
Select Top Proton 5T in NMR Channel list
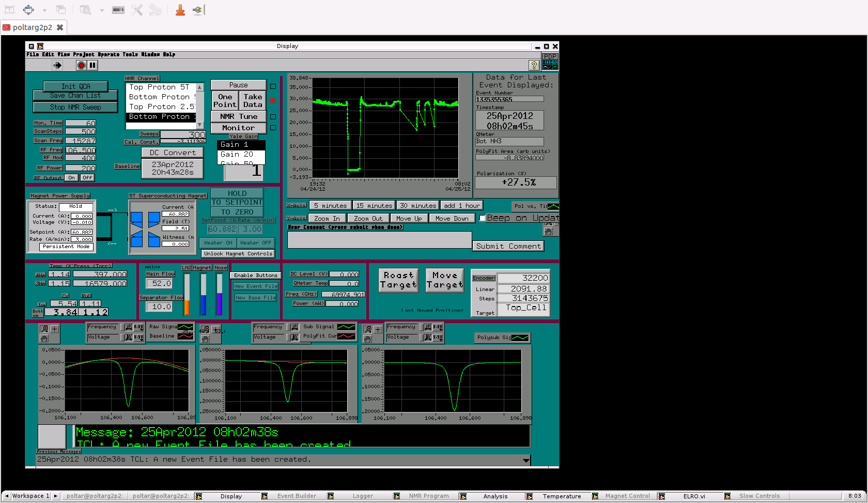click(x=161, y=87)
